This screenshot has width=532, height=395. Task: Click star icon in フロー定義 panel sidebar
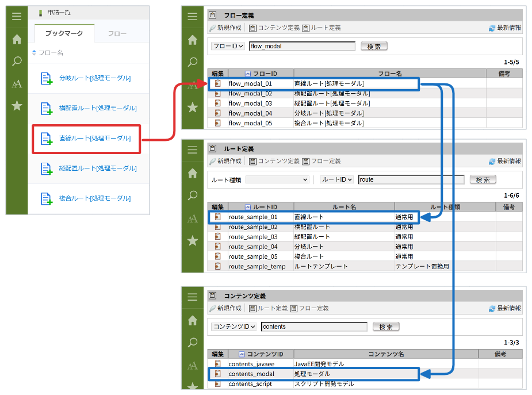click(192, 108)
